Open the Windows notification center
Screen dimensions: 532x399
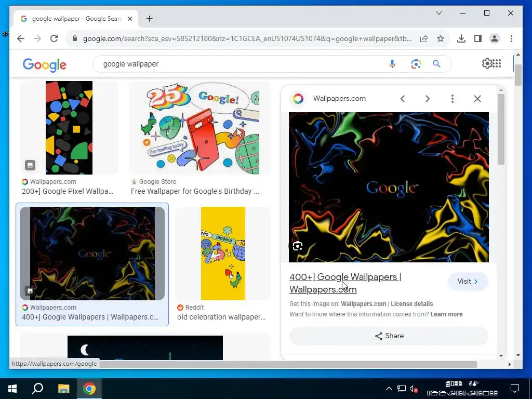[515, 389]
